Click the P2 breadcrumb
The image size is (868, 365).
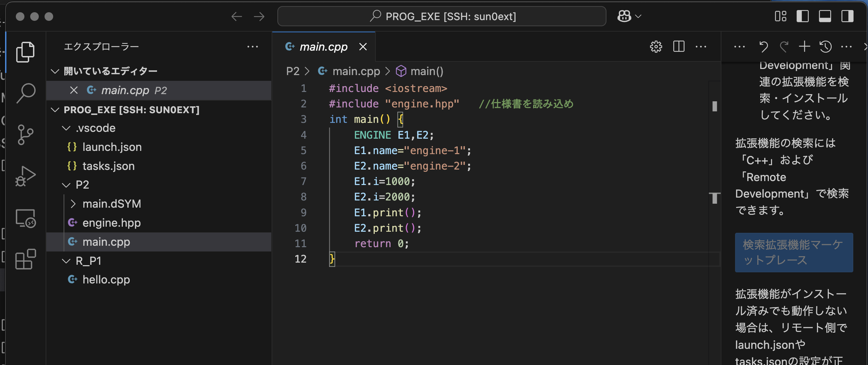coord(293,71)
